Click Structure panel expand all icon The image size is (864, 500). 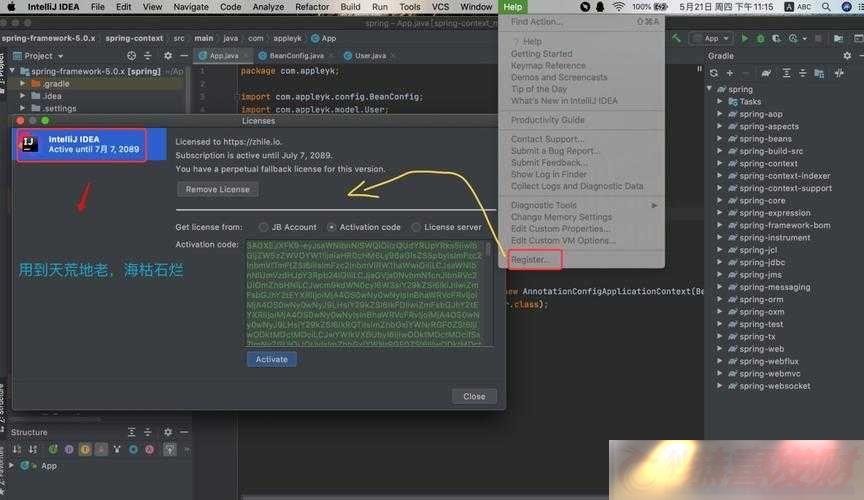131,432
